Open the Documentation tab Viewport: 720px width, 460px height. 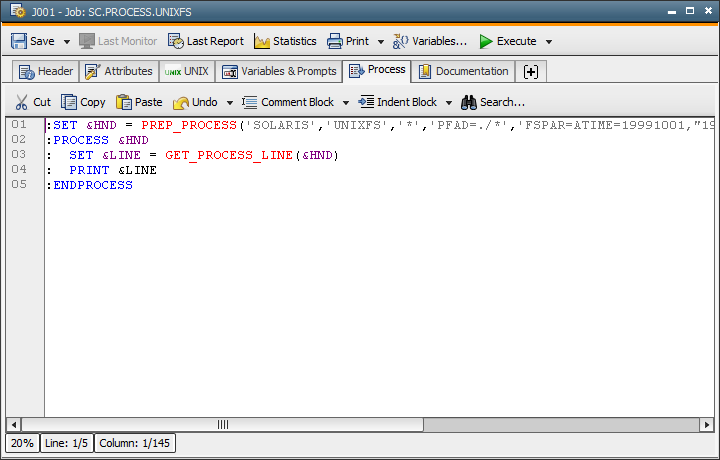point(463,71)
